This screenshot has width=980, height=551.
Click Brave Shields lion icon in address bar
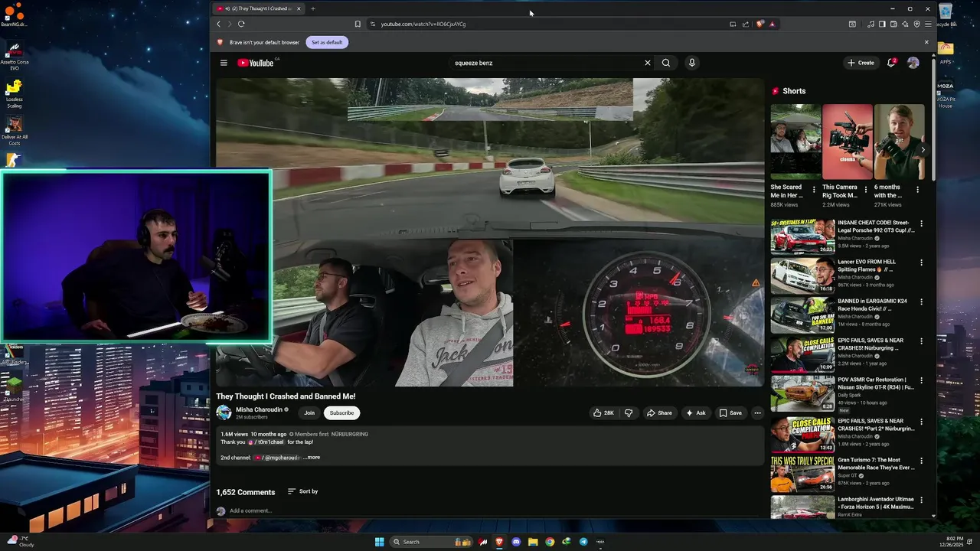coord(759,24)
